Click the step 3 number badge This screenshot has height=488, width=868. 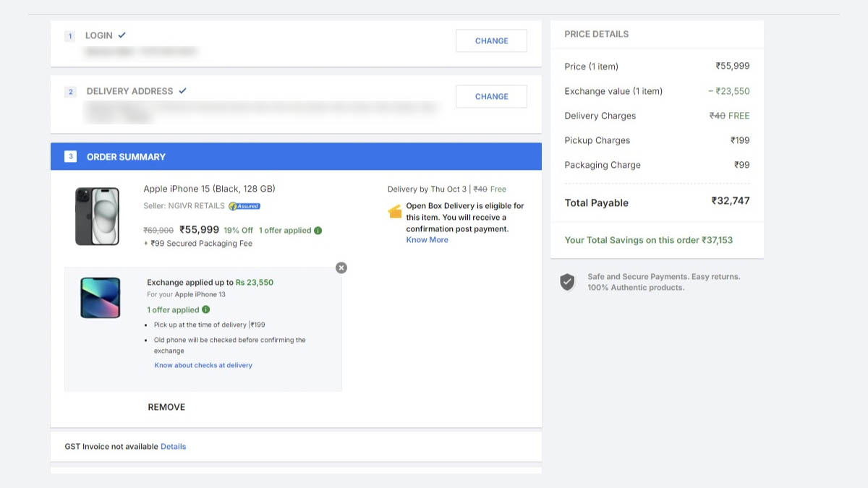pos(70,156)
